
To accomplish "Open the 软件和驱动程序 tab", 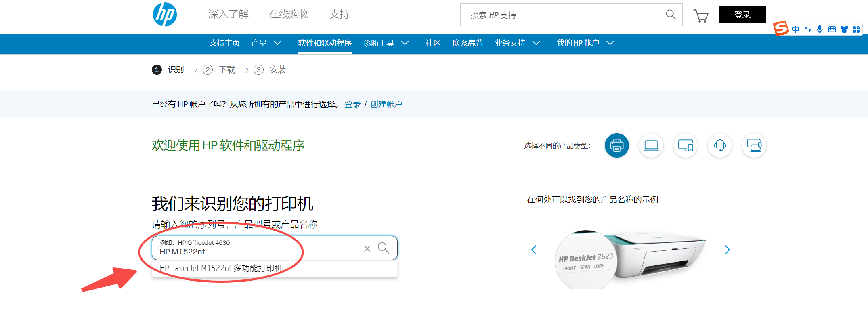I will [x=325, y=43].
